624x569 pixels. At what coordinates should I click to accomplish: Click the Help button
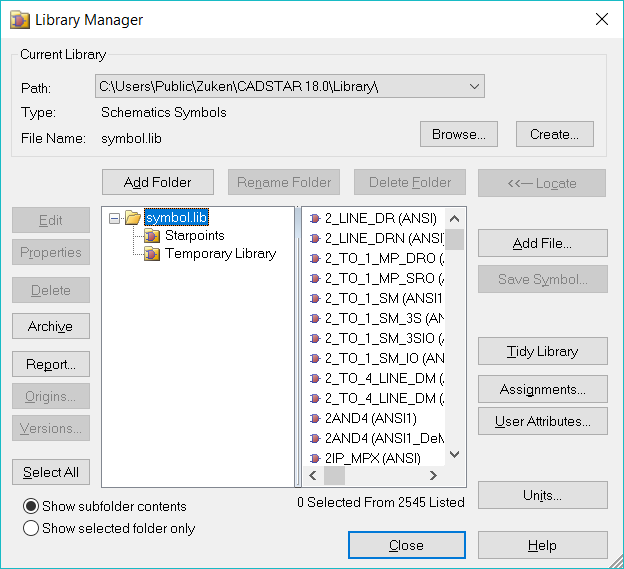pyautogui.click(x=542, y=545)
